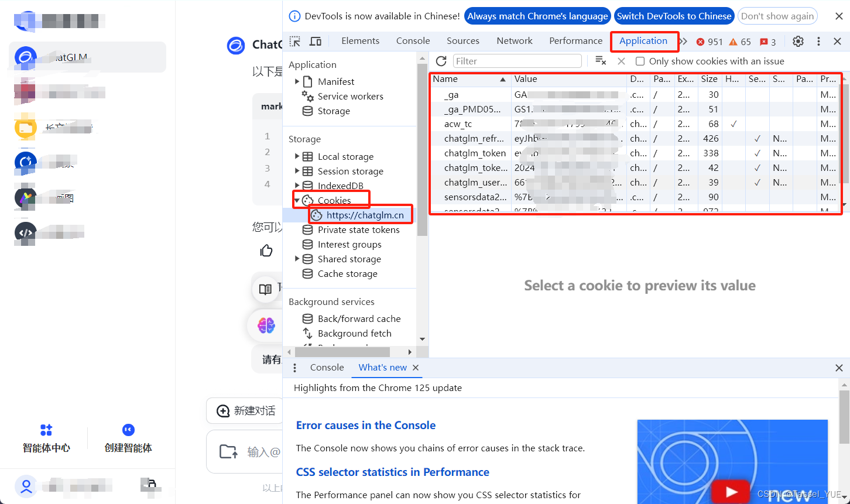Click the code agent icon in sidebar
This screenshot has width=850, height=504.
26,233
